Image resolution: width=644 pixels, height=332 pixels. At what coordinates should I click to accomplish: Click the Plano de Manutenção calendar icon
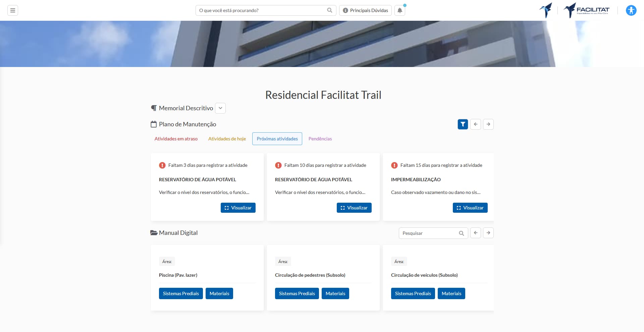click(x=154, y=124)
